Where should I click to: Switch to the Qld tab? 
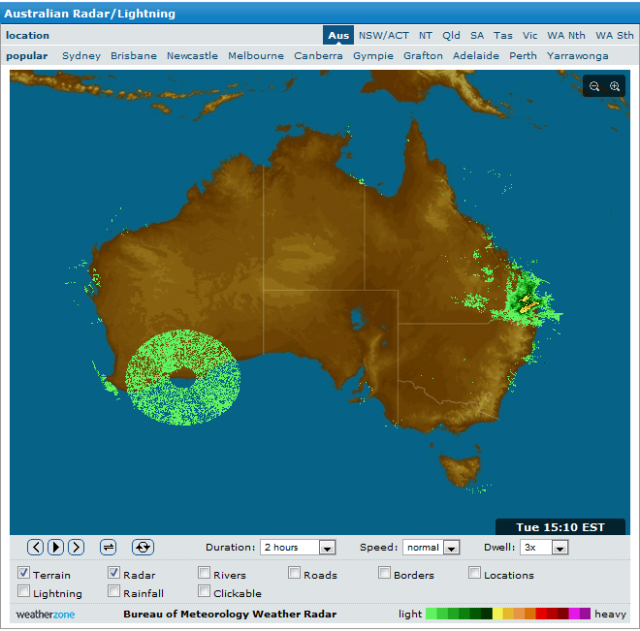pyautogui.click(x=451, y=36)
